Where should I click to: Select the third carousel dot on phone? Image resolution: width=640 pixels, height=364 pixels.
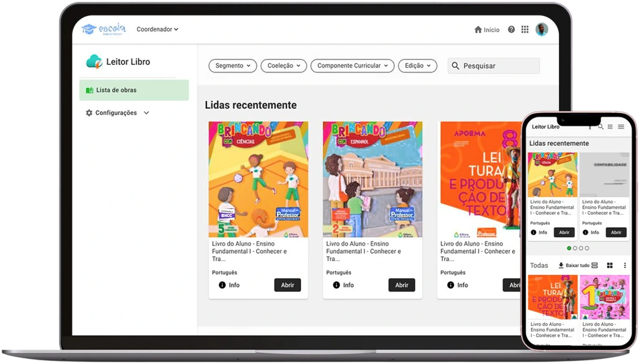(581, 248)
